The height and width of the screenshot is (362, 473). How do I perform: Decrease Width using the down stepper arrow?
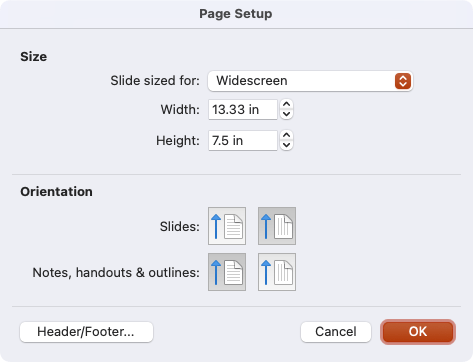[286, 114]
